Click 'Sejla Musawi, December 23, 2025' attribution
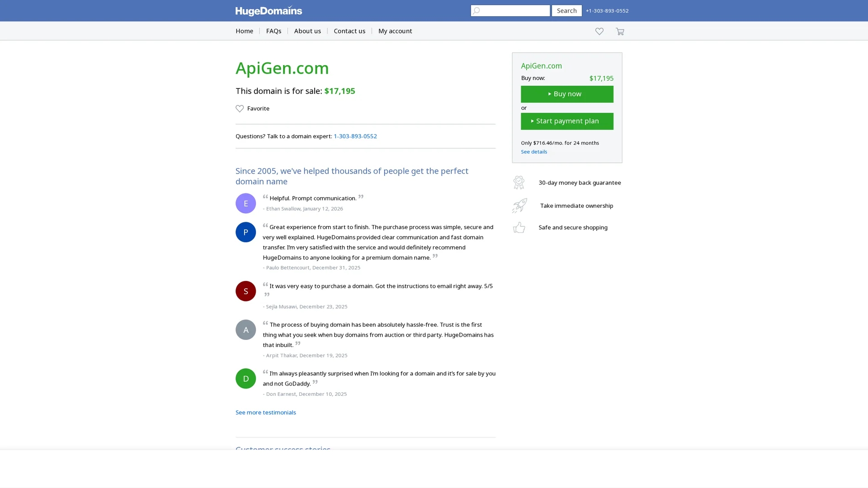Screen dimensions: 868x488 307,306
